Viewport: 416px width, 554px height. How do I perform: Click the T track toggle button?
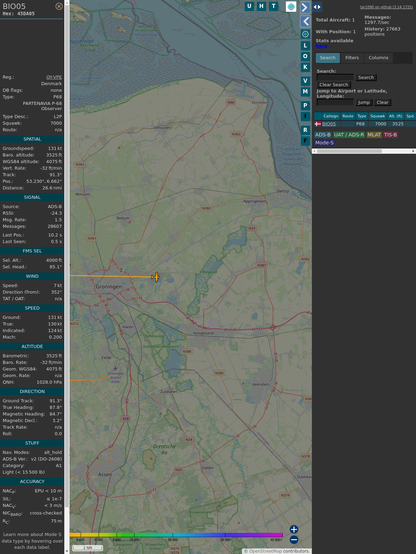(x=273, y=6)
